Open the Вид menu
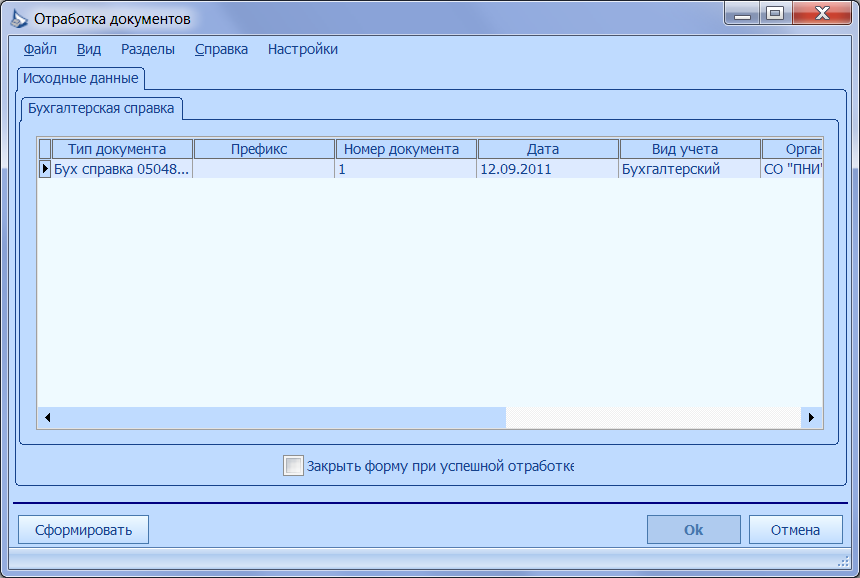Image resolution: width=860 pixels, height=578 pixels. click(89, 49)
